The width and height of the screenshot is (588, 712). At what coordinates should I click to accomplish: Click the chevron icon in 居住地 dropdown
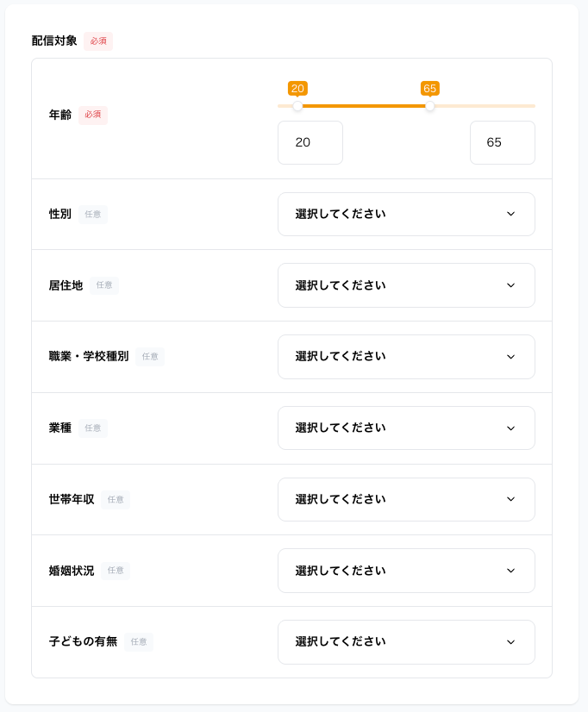pyautogui.click(x=510, y=285)
